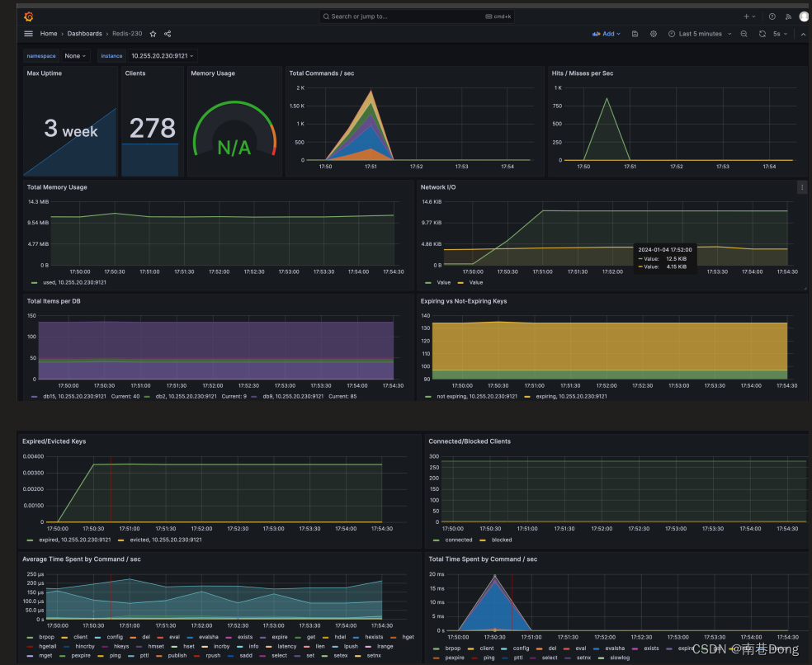Open the Last 5 minutes time picker
Viewport: 812px width, 665px height.
tap(700, 34)
